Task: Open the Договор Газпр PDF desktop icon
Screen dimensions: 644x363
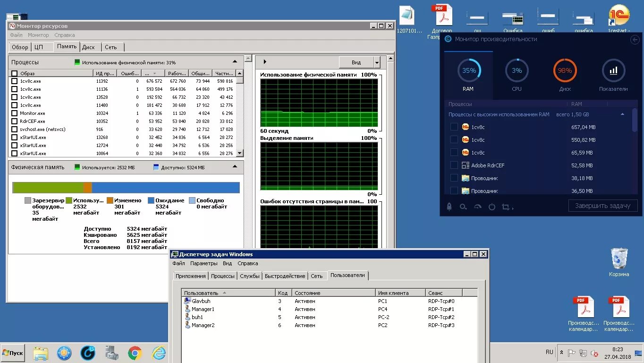Action: tap(441, 15)
